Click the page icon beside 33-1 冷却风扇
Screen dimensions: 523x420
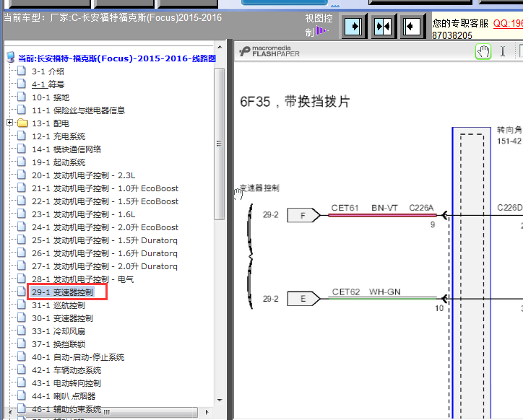click(x=22, y=331)
